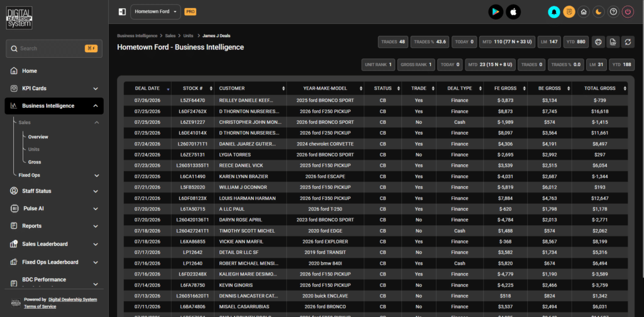Sort by DEAL DATE column header
This screenshot has height=317, width=644.
coord(147,88)
